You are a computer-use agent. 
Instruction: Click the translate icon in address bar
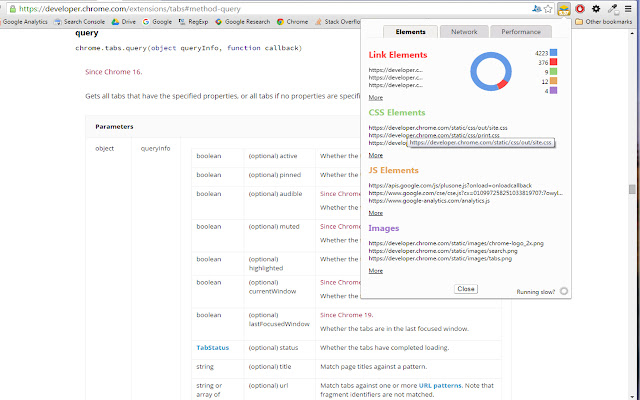pyautogui.click(x=537, y=7)
